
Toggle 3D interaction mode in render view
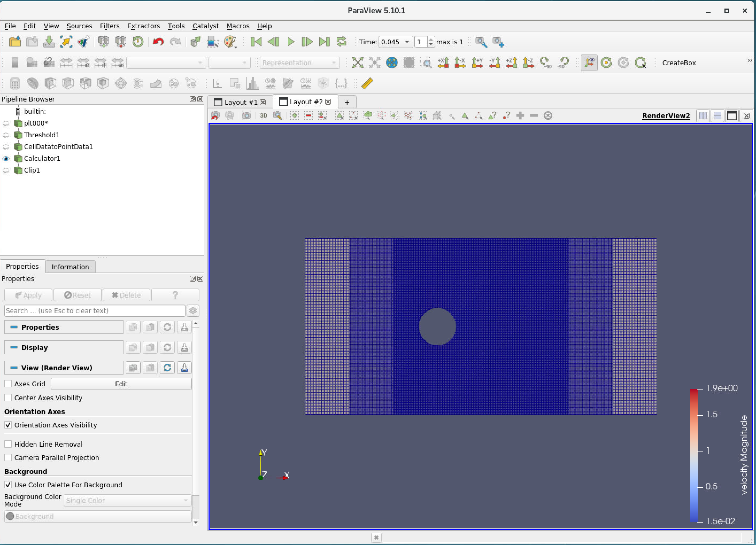[264, 116]
